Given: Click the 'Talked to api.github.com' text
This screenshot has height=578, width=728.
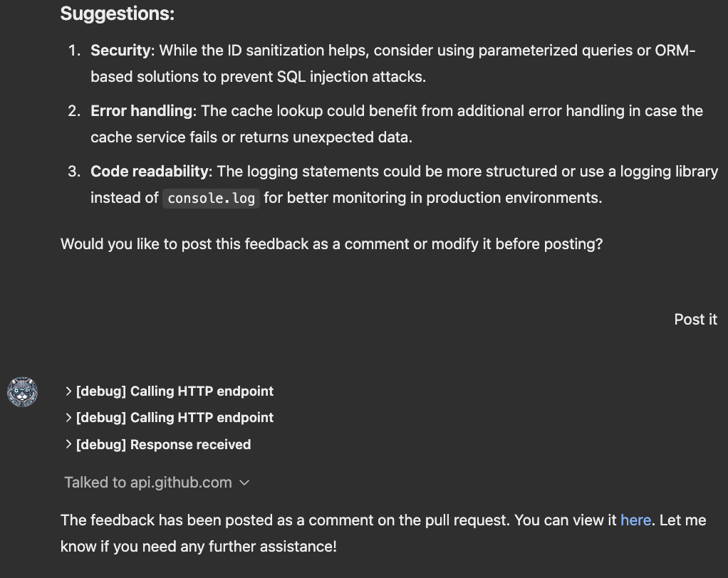Looking at the screenshot, I should pos(148,483).
